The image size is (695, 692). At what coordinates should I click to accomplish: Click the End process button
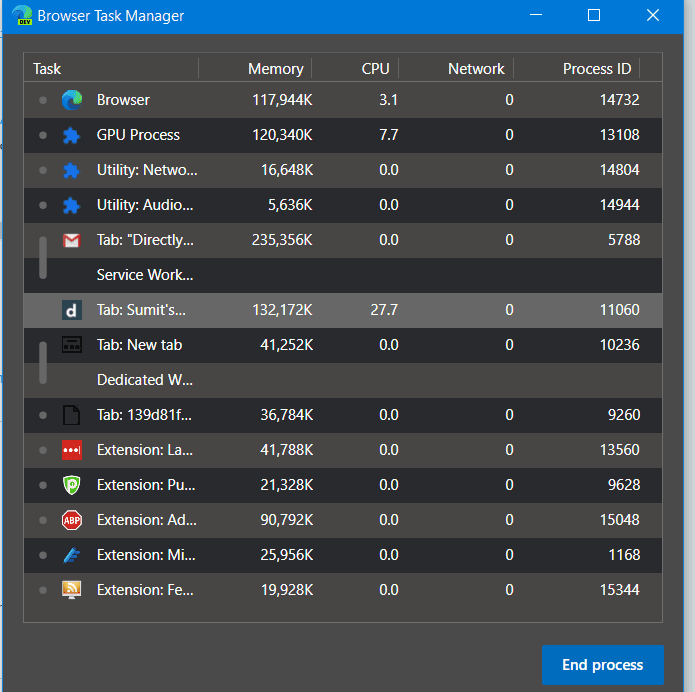pos(602,665)
